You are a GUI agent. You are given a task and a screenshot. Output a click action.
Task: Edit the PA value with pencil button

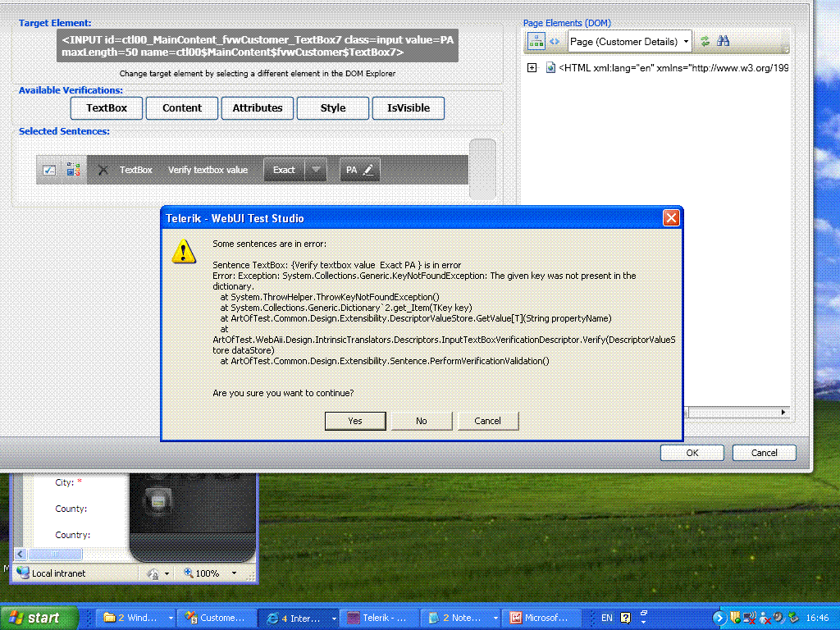pos(360,170)
